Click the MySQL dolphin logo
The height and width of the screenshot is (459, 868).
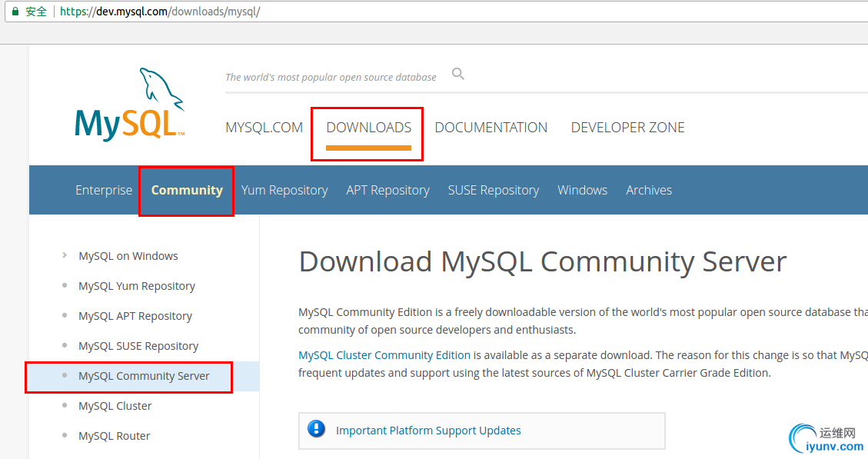tap(129, 104)
